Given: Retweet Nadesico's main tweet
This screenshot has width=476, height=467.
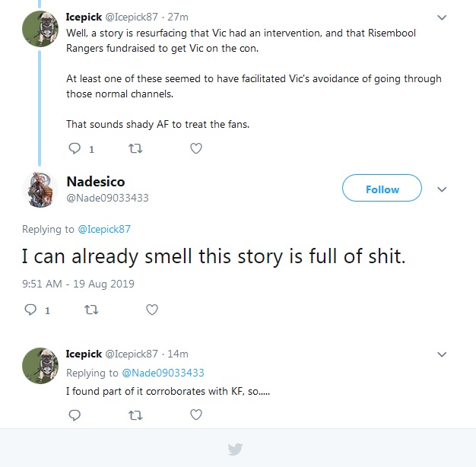Looking at the screenshot, I should [91, 310].
